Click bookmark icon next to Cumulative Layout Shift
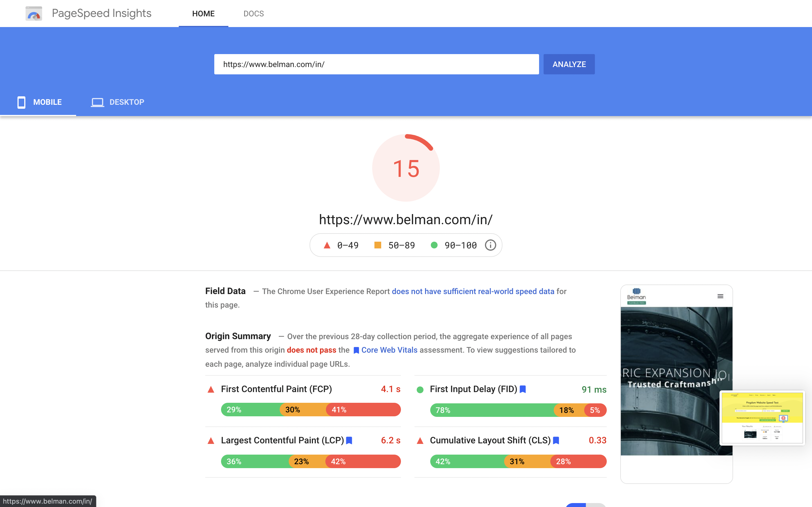Screen dimensions: 812x507 556,440
